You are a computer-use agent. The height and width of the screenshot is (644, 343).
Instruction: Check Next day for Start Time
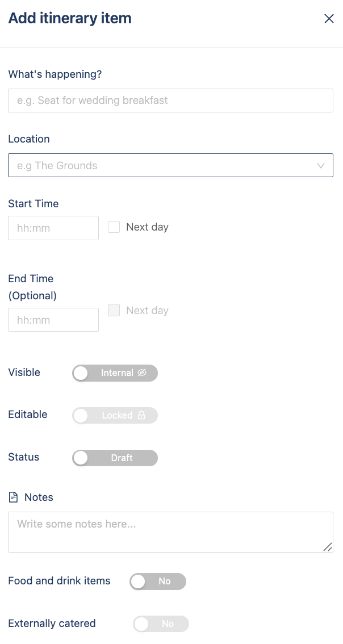click(x=114, y=227)
